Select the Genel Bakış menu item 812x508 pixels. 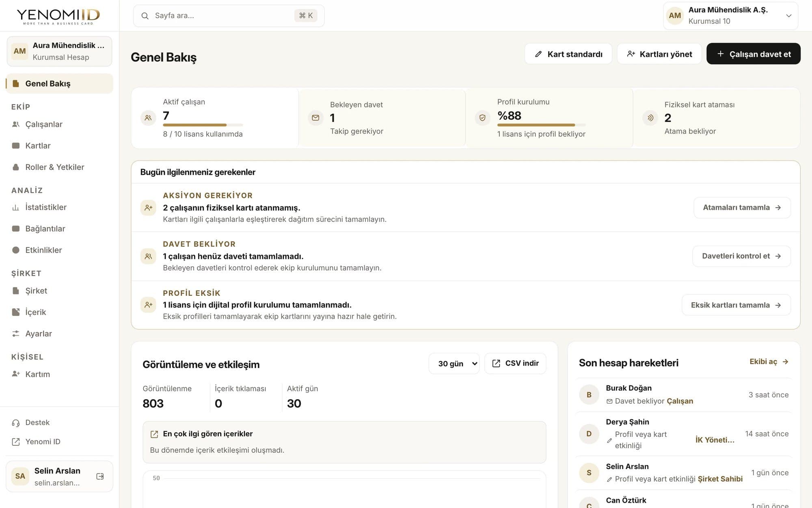[59, 84]
